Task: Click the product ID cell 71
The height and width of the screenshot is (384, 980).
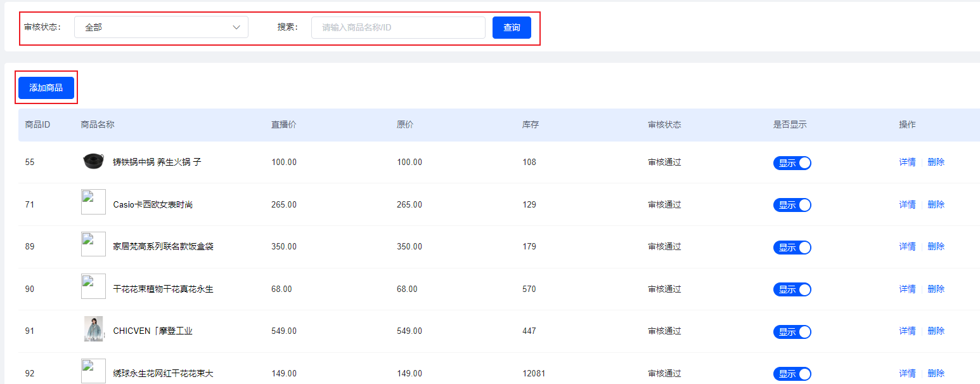Action: pos(30,204)
